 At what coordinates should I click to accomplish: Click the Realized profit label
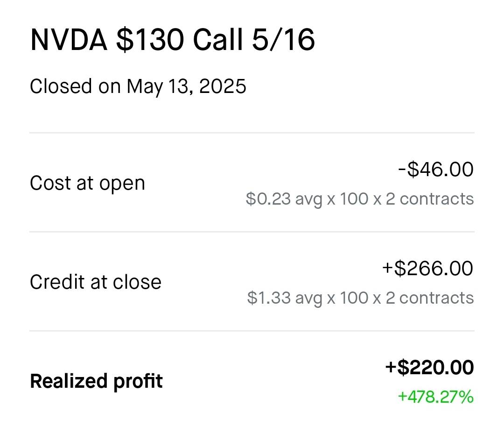pyautogui.click(x=96, y=381)
